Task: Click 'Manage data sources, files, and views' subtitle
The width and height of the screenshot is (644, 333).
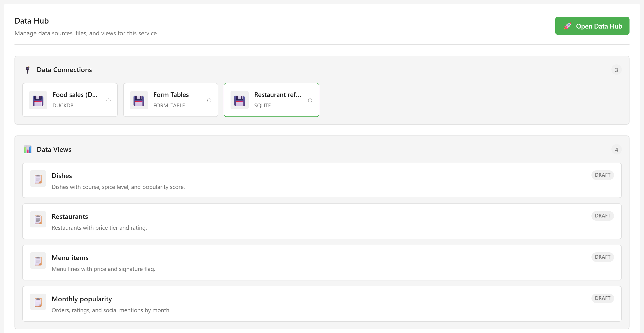Action: point(86,33)
